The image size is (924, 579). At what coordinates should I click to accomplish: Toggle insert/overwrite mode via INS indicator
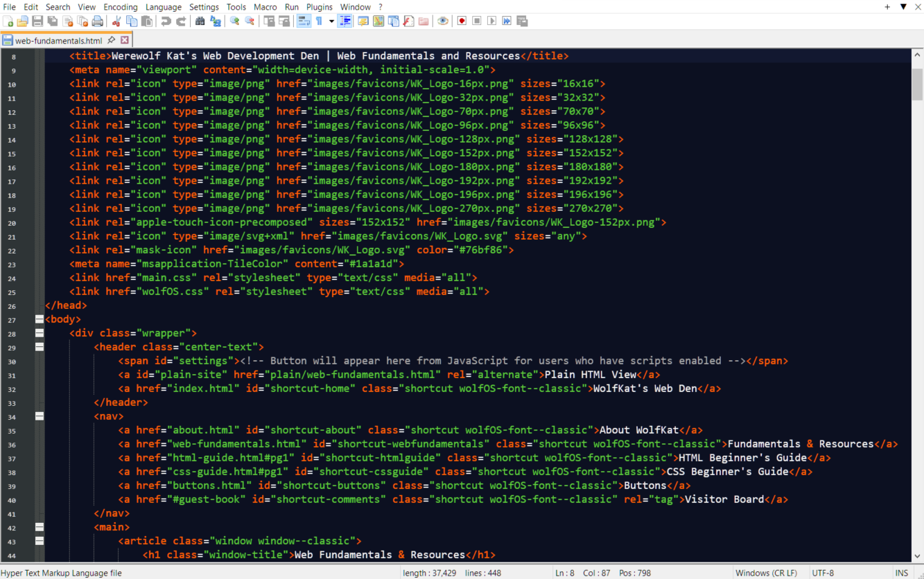point(902,573)
